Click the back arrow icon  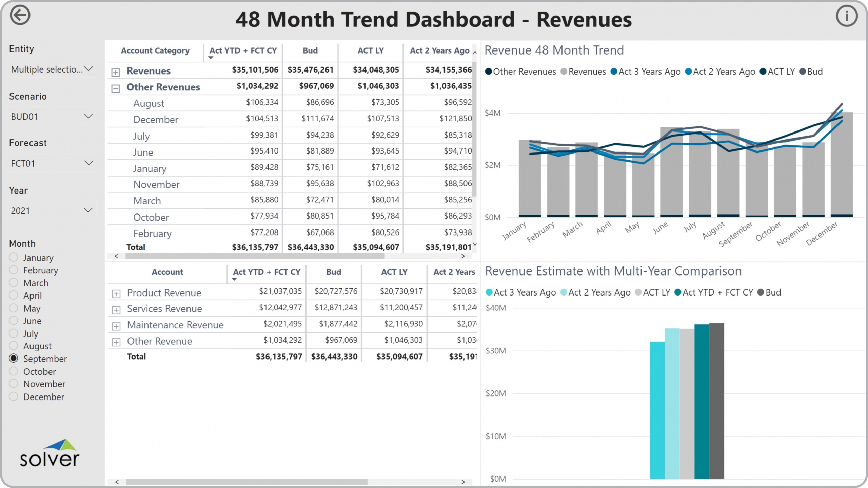pyautogui.click(x=20, y=15)
